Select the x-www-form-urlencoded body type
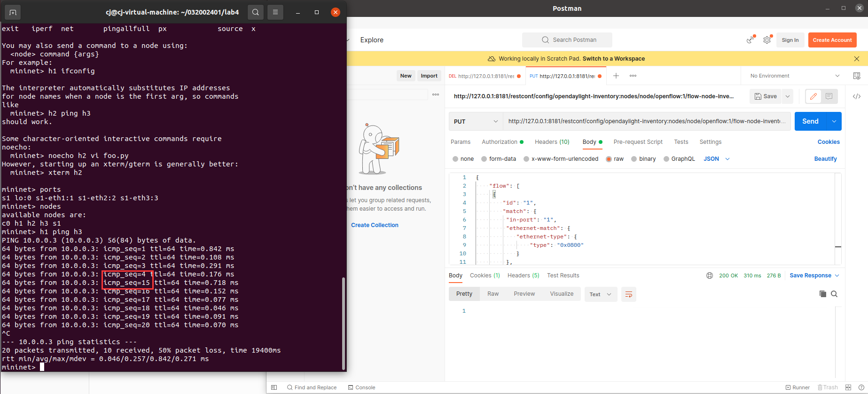Viewport: 868px width, 394px height. pyautogui.click(x=561, y=159)
